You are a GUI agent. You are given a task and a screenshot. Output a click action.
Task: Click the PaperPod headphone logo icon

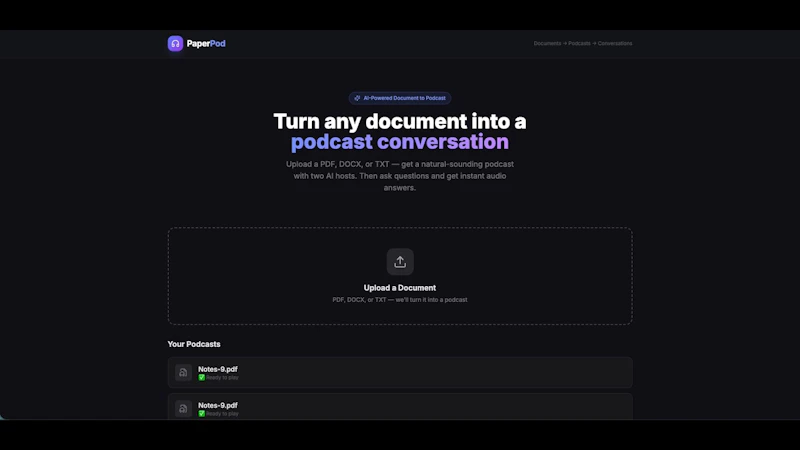pyautogui.click(x=175, y=43)
